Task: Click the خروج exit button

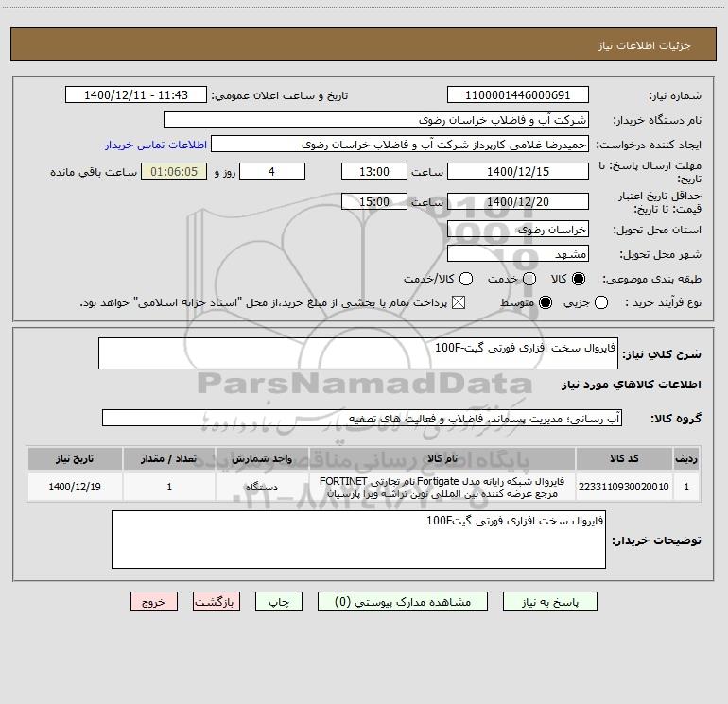Action: [154, 601]
